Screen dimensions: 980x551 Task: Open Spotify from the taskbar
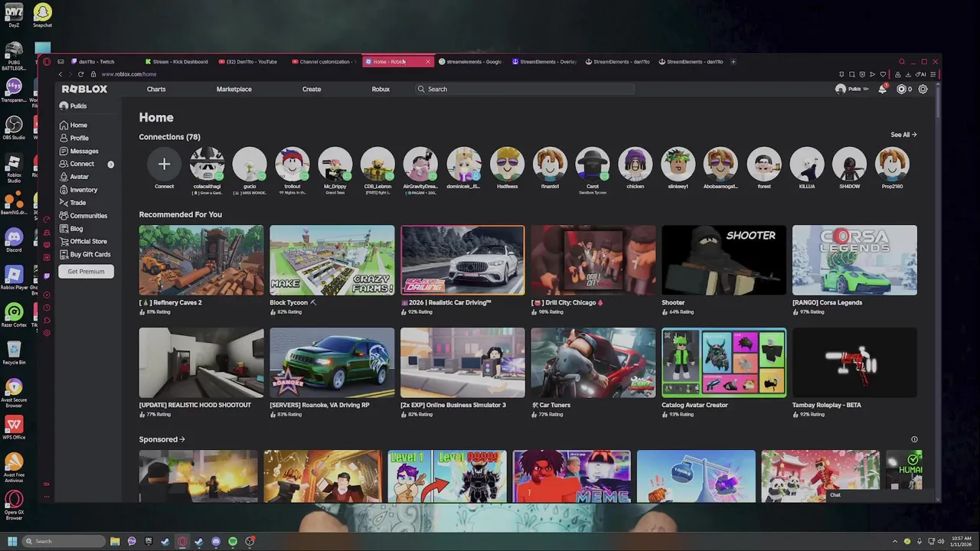[x=233, y=541]
